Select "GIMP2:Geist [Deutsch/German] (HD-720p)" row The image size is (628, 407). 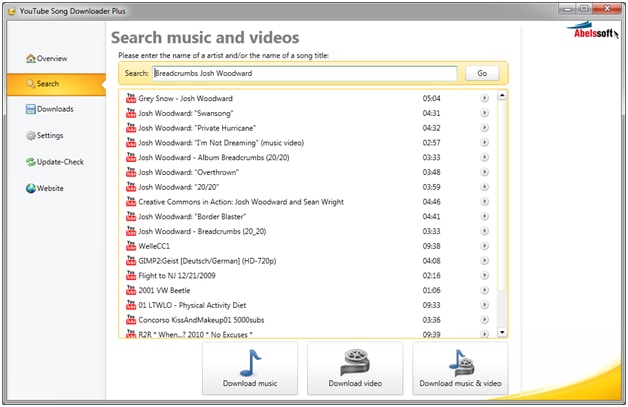pos(308,261)
